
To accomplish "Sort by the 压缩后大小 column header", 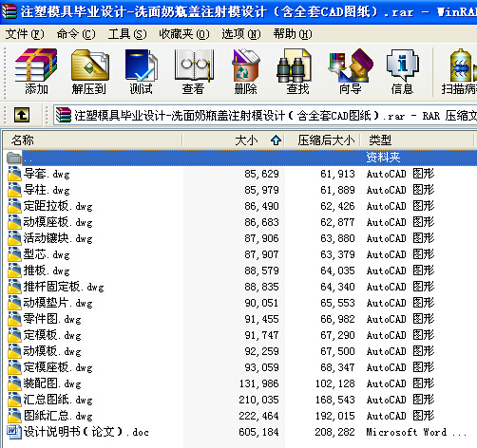I will (x=322, y=140).
